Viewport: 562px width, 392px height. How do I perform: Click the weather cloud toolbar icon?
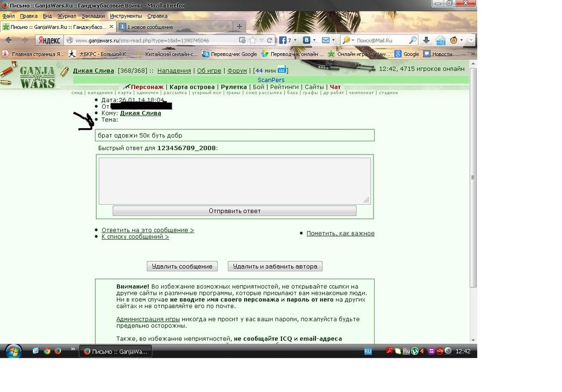[x=441, y=40]
